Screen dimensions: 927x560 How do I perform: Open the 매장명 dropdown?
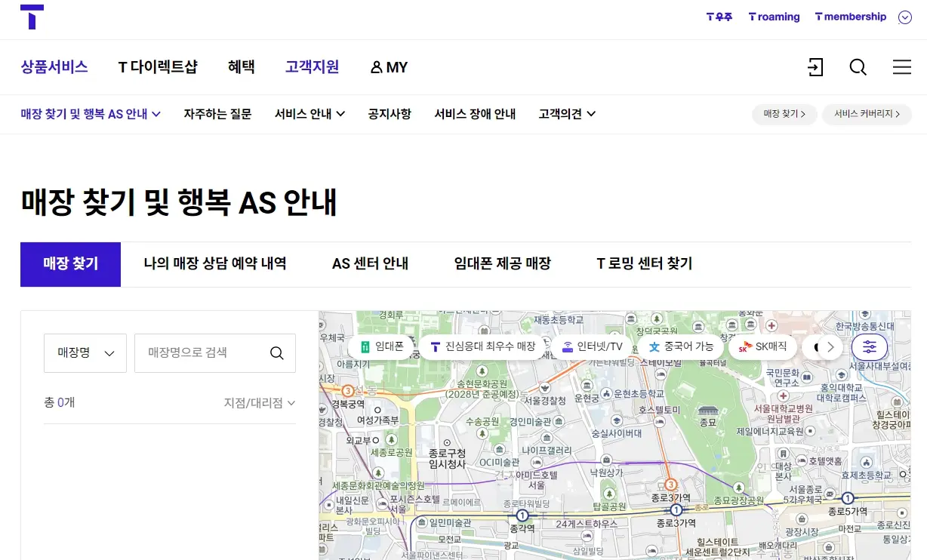[x=85, y=352]
